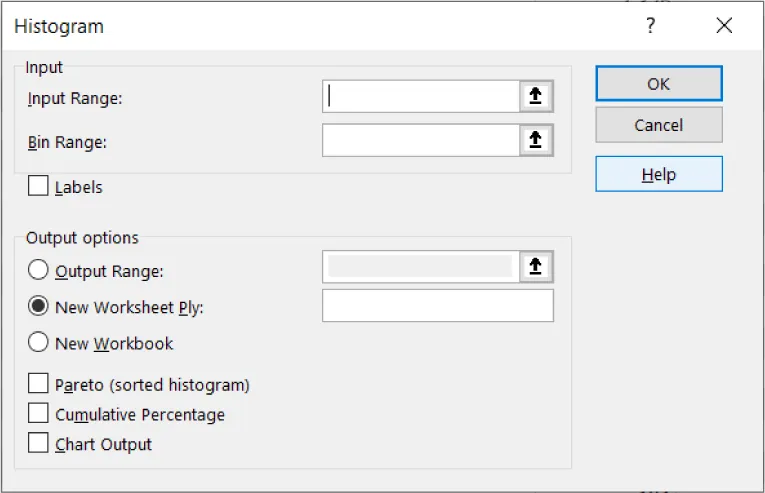Select the Output Range radio button

coord(39,270)
